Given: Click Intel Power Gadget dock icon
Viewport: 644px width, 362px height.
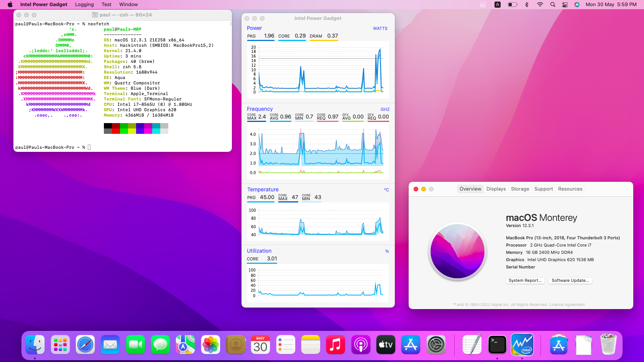Looking at the screenshot, I should (522, 344).
